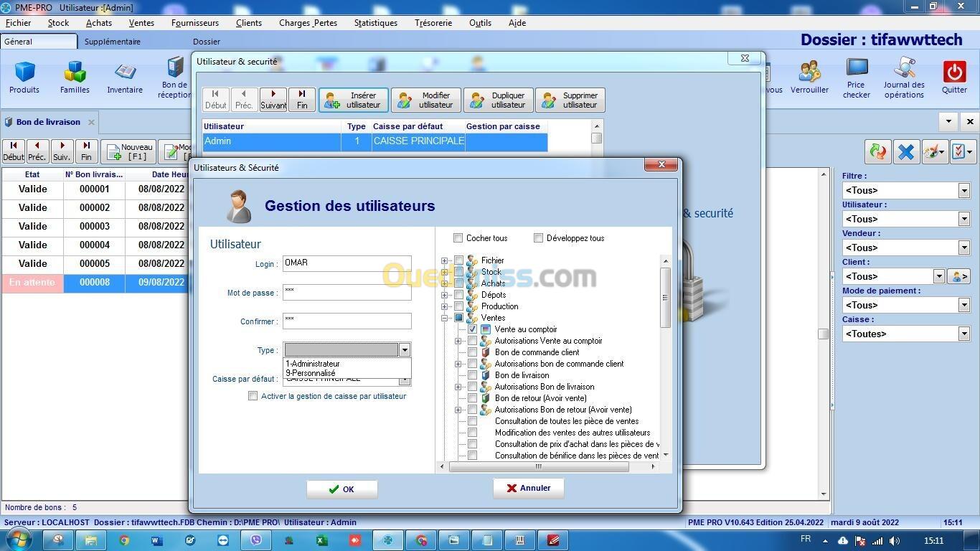Viewport: 980px width, 551px height.
Task: Open the Inventaire icon
Action: point(125,77)
